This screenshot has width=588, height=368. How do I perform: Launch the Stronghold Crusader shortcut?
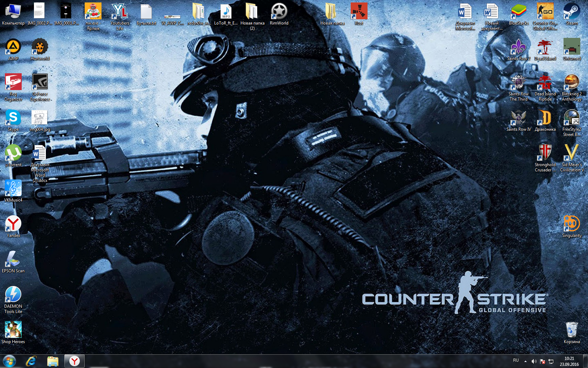[545, 158]
